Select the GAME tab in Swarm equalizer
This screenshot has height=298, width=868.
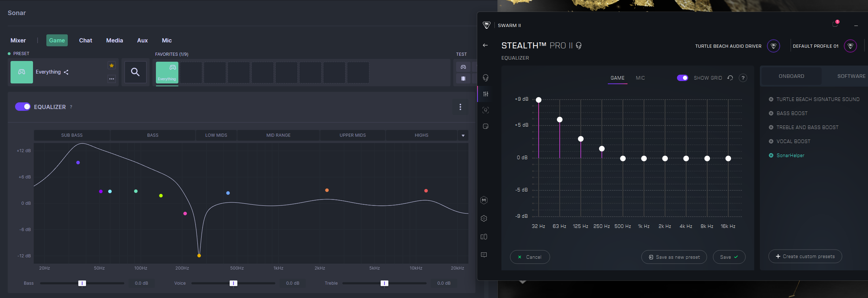point(618,78)
